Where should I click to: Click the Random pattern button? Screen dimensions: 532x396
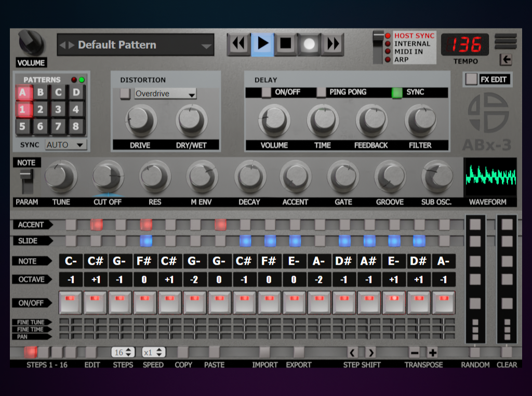pos(475,352)
